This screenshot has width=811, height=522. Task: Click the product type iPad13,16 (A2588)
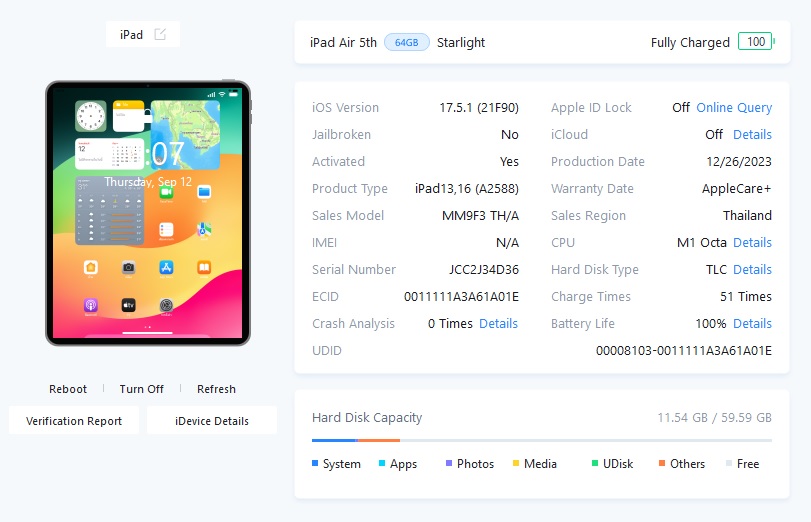point(467,189)
